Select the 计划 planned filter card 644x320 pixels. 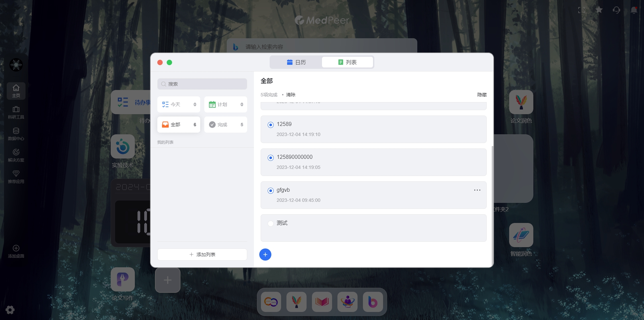coord(226,104)
